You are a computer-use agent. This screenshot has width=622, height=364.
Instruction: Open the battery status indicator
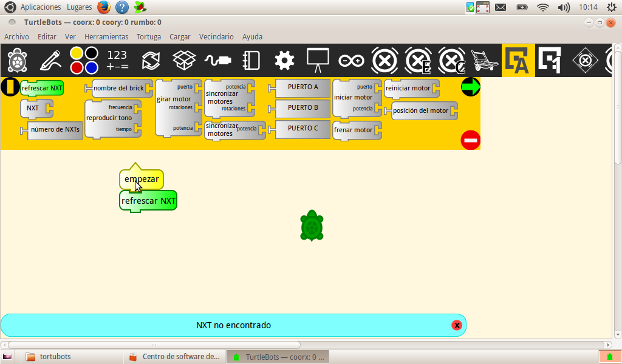[522, 7]
